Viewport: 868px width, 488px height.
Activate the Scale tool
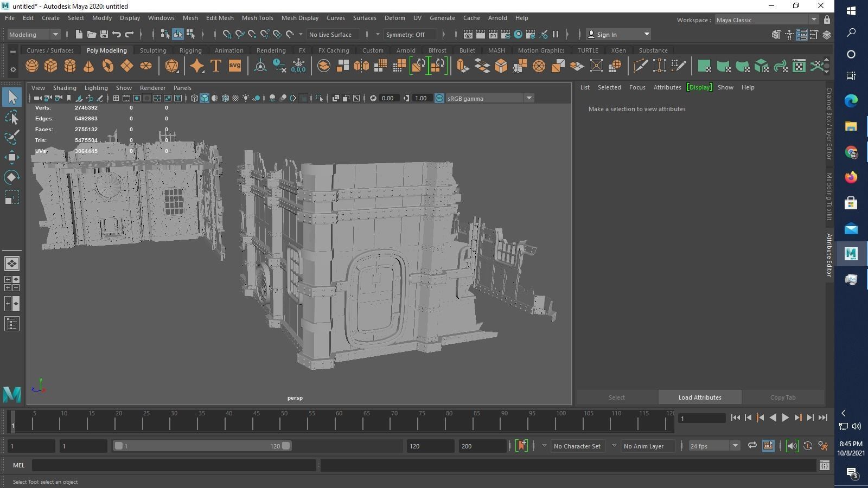(12, 197)
